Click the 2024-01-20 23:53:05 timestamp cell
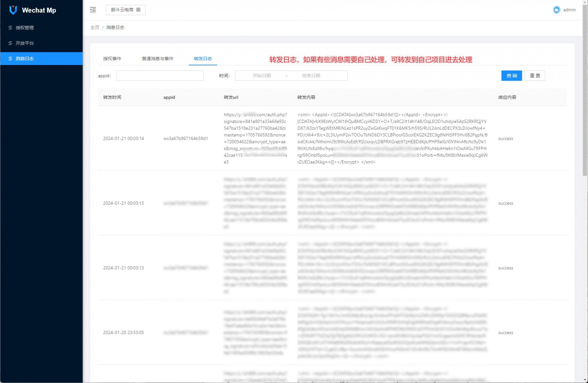The image size is (588, 383). [123, 333]
